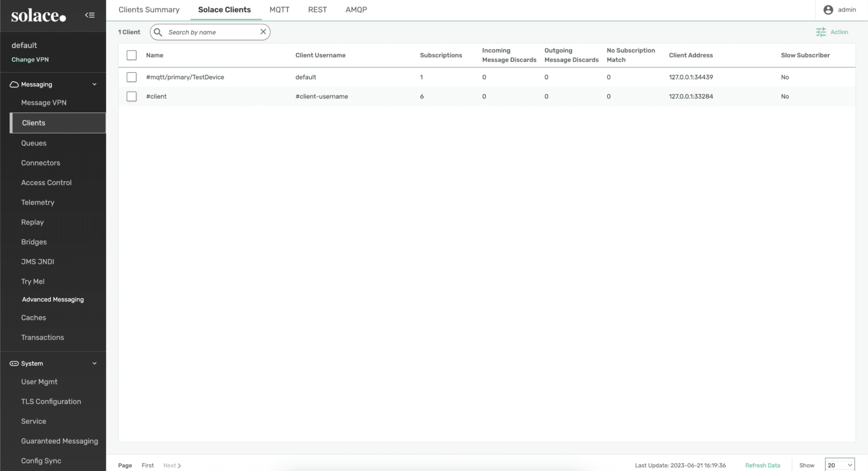This screenshot has height=471, width=868.
Task: Click the Refresh Data link
Action: (762, 465)
